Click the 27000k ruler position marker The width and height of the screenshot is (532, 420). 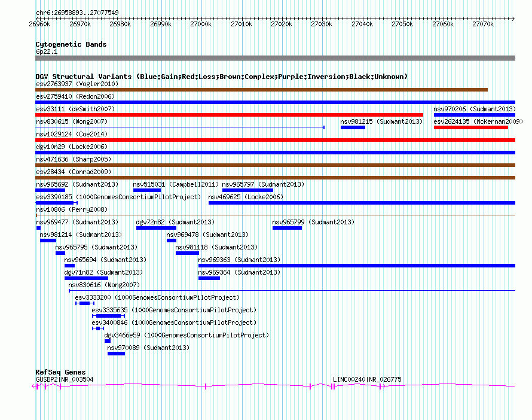(x=201, y=24)
